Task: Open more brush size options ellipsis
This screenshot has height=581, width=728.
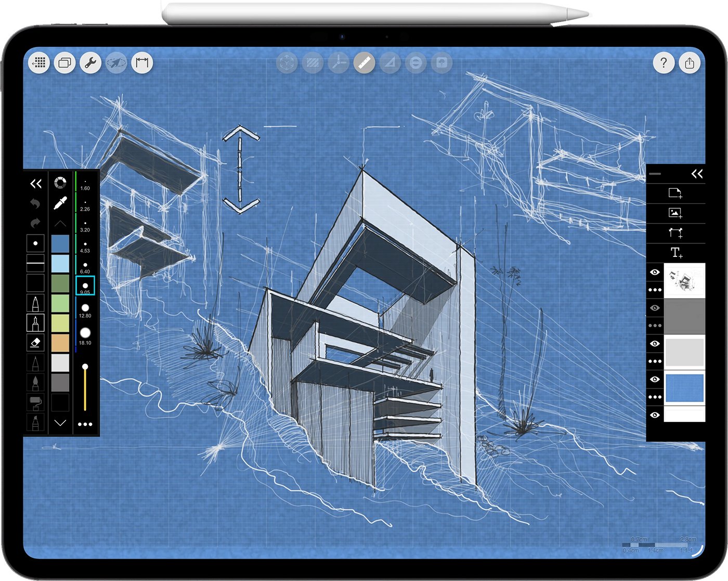Action: point(85,424)
